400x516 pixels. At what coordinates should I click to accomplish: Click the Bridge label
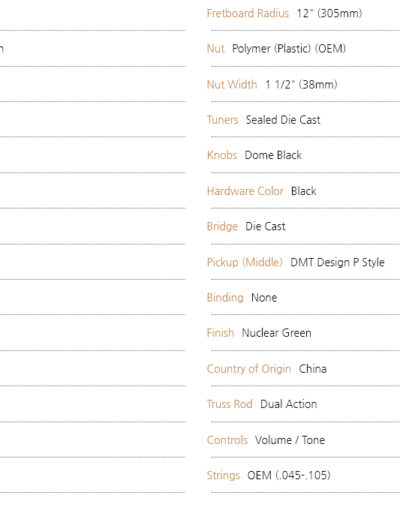(x=222, y=227)
